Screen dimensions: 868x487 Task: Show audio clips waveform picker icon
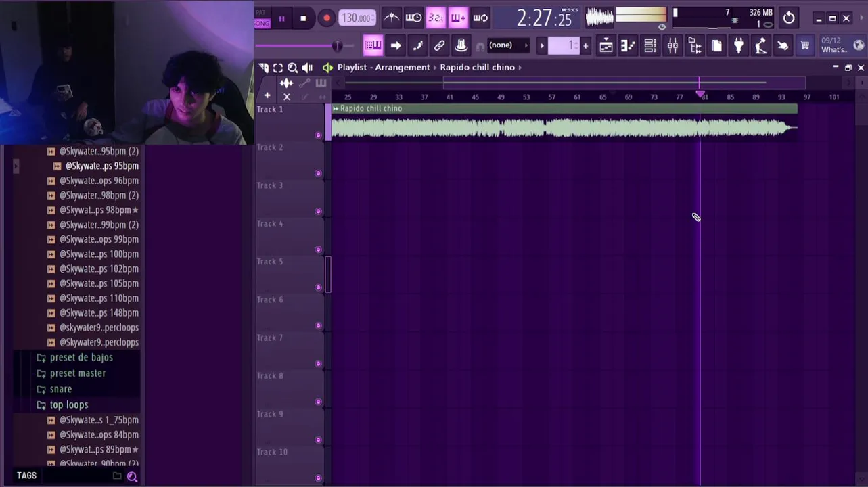(286, 83)
